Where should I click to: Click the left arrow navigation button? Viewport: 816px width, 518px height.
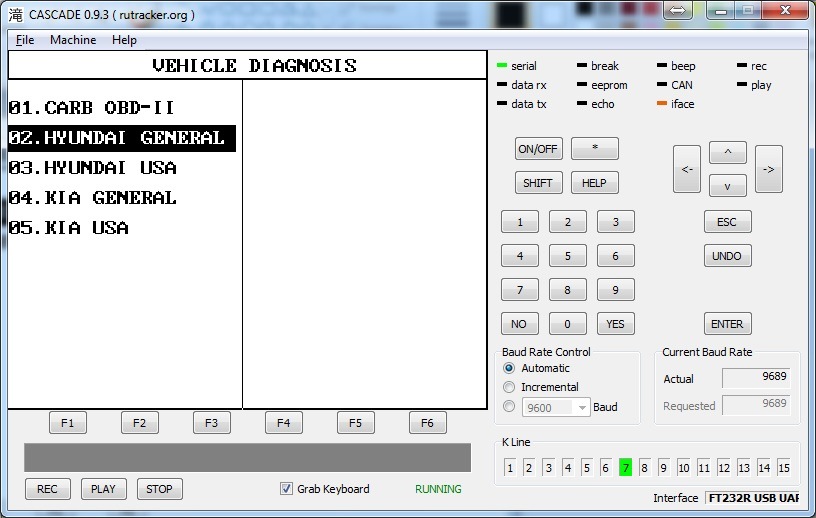(687, 169)
